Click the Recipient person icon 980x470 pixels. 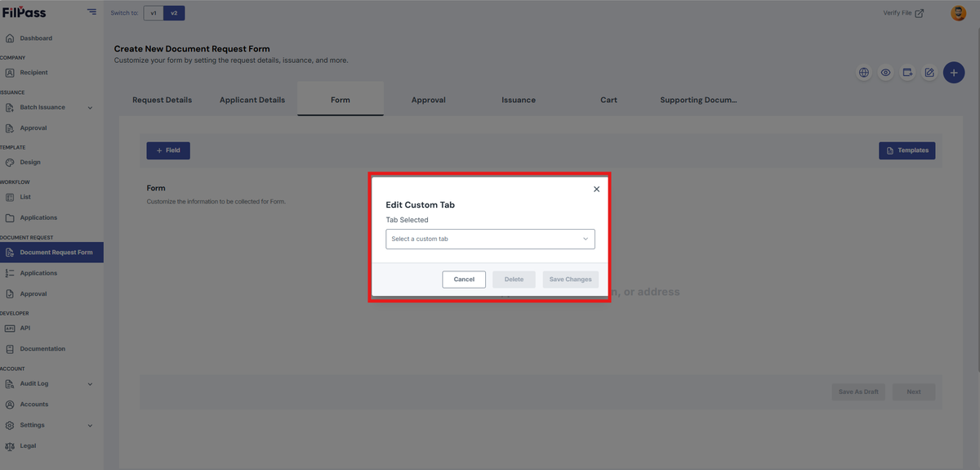(x=10, y=73)
